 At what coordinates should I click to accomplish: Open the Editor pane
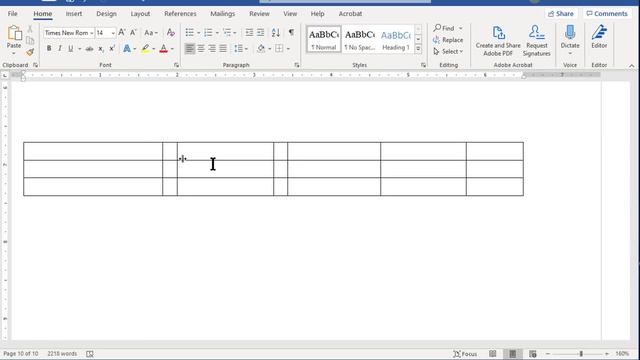click(599, 37)
